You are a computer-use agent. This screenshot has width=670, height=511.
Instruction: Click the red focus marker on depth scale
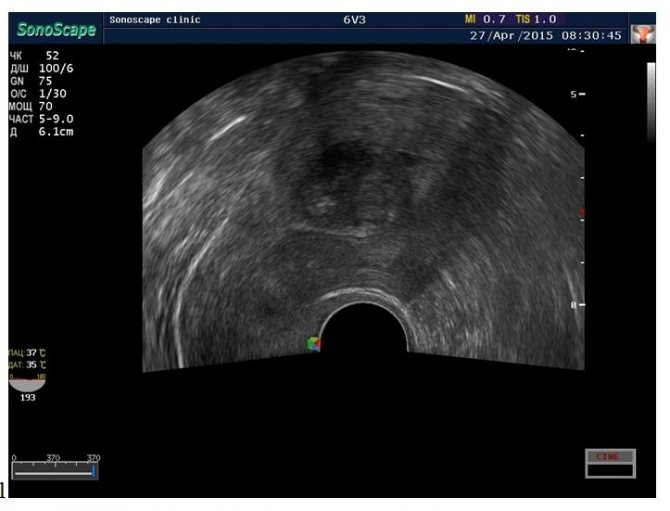(x=583, y=214)
